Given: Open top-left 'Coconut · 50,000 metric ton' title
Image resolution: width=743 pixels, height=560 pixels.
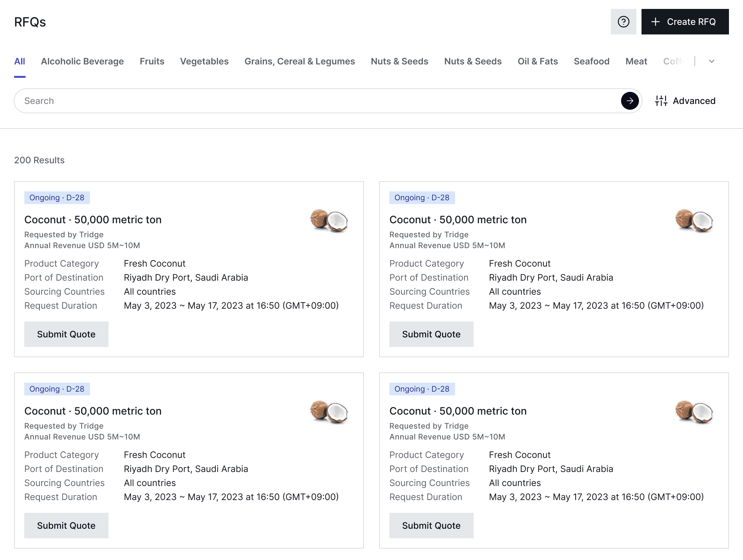Looking at the screenshot, I should coord(93,220).
